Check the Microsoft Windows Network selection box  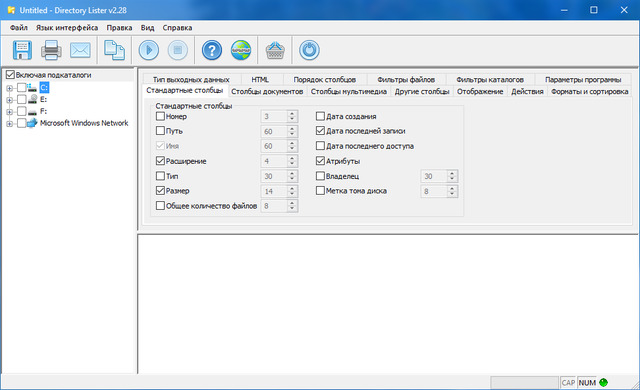[x=21, y=123]
